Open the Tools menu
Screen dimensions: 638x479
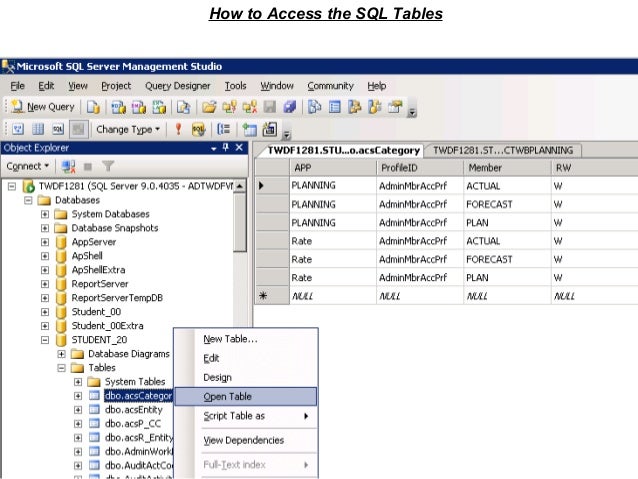pyautogui.click(x=236, y=86)
